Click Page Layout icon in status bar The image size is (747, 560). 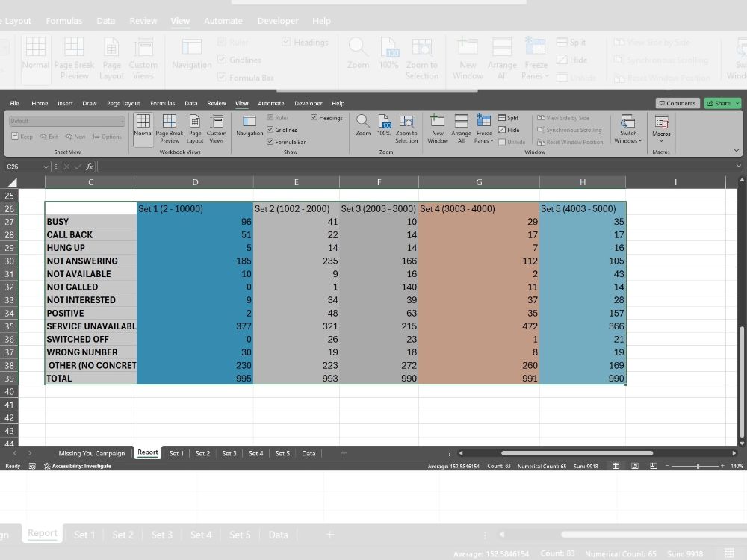(634, 466)
